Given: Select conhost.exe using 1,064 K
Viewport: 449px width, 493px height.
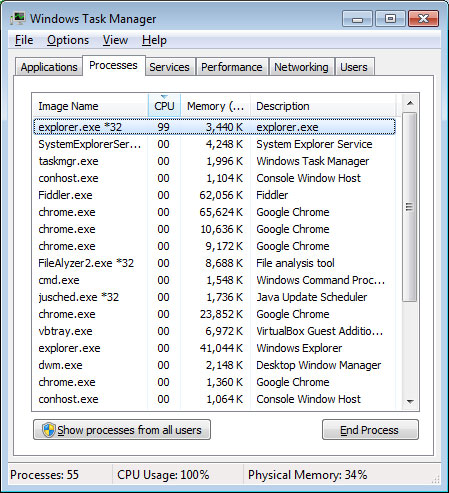Looking at the screenshot, I should pyautogui.click(x=214, y=399).
